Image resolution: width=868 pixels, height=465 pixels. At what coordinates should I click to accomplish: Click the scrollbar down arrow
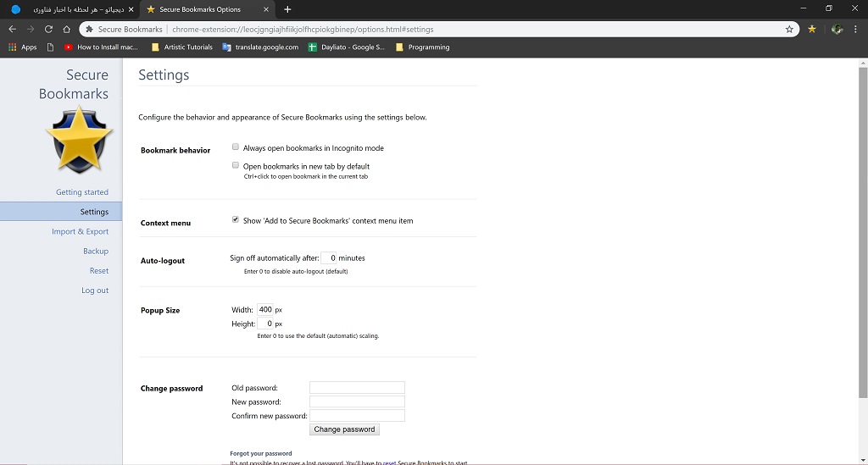point(863,460)
